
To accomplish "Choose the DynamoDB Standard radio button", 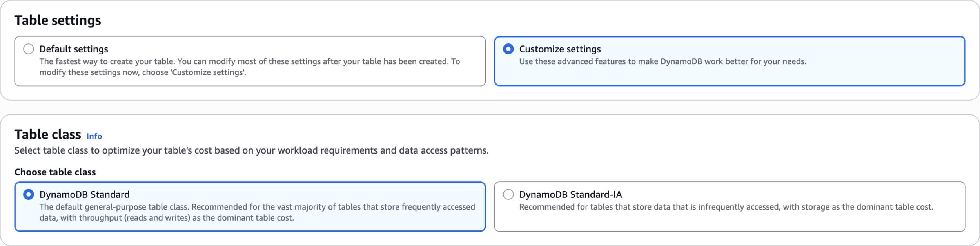I will click(x=29, y=194).
